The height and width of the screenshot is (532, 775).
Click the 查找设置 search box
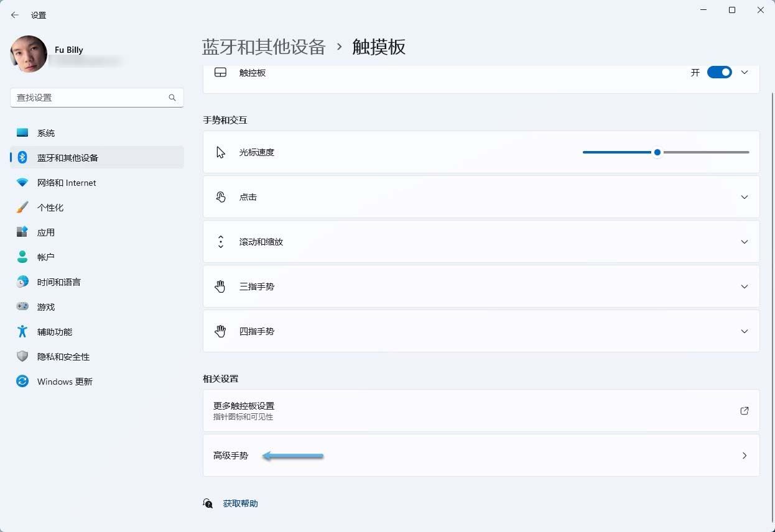tap(96, 98)
